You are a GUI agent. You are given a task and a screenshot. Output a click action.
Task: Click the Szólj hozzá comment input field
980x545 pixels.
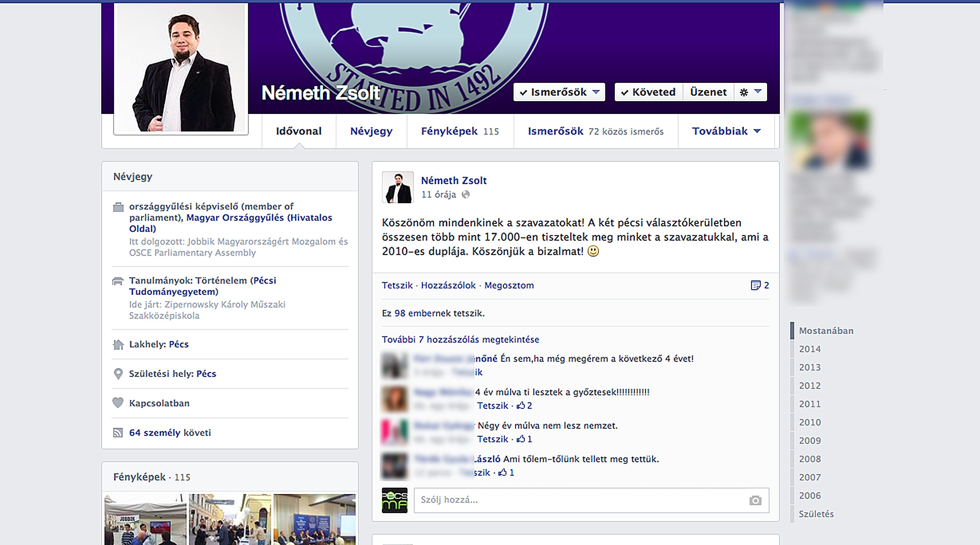point(592,500)
